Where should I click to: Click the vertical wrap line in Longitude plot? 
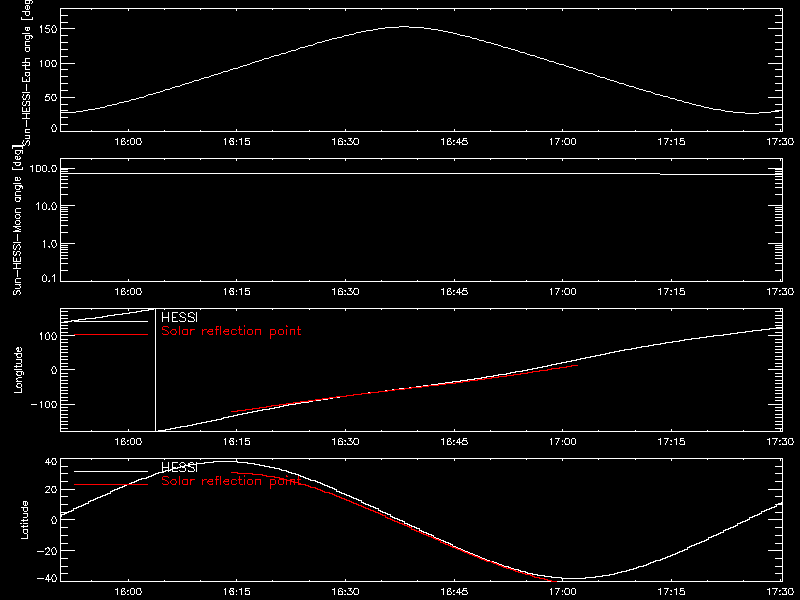pos(155,370)
